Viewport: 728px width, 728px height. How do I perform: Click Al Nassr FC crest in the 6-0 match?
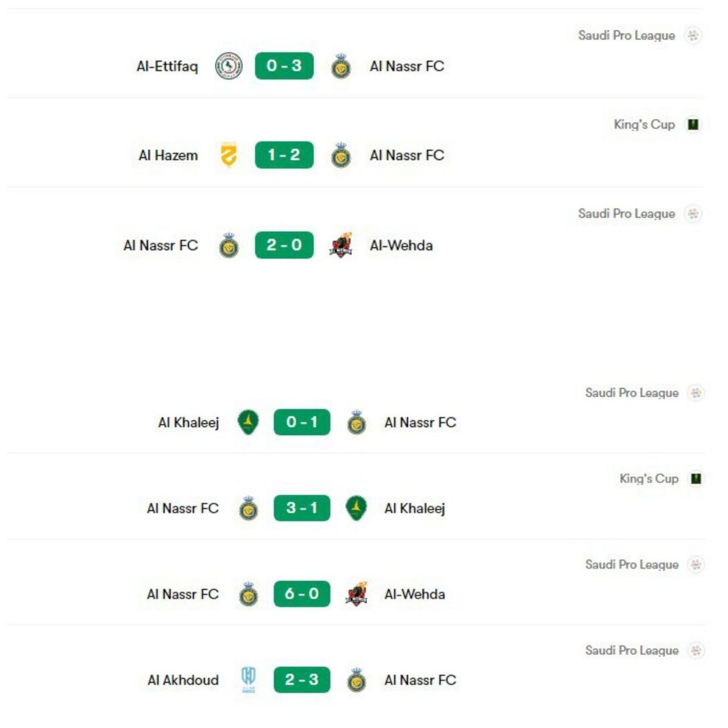click(247, 594)
